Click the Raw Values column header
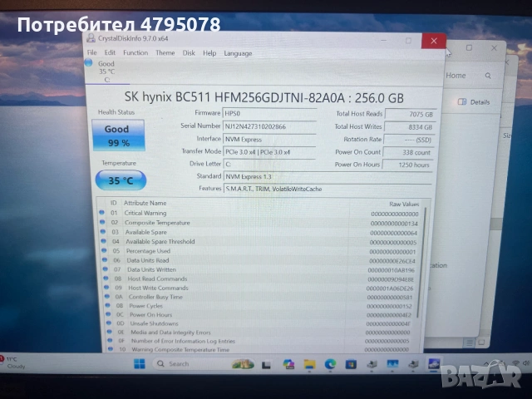Image resolution: width=532 pixels, height=399 pixels. click(404, 204)
